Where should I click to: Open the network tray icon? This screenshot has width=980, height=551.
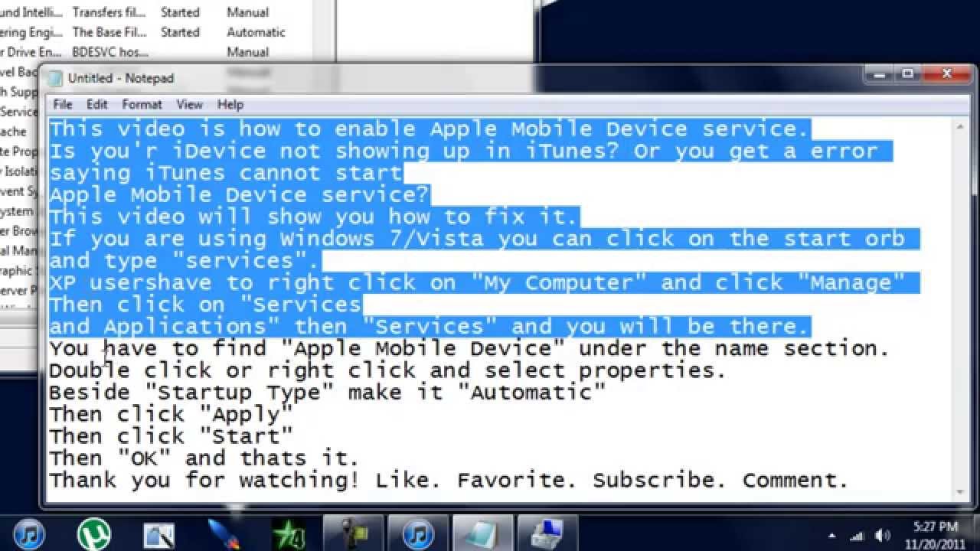pyautogui.click(x=858, y=536)
